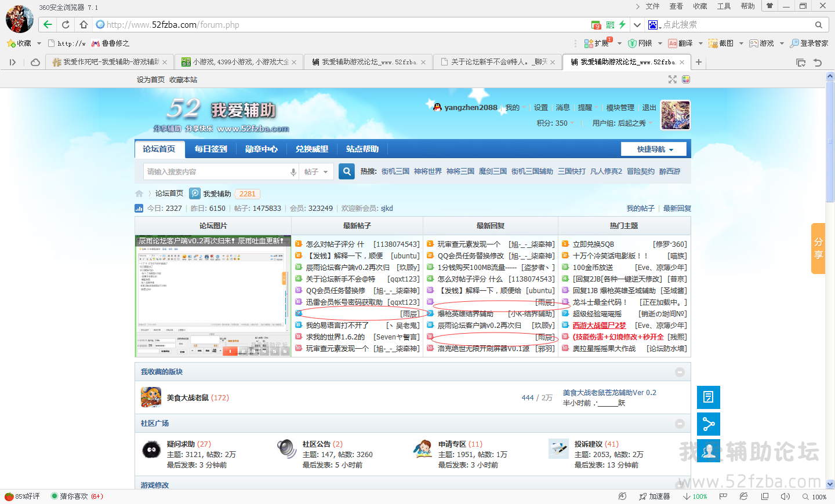Click the orange 分享 share side tab
The width and height of the screenshot is (835, 504).
click(818, 248)
